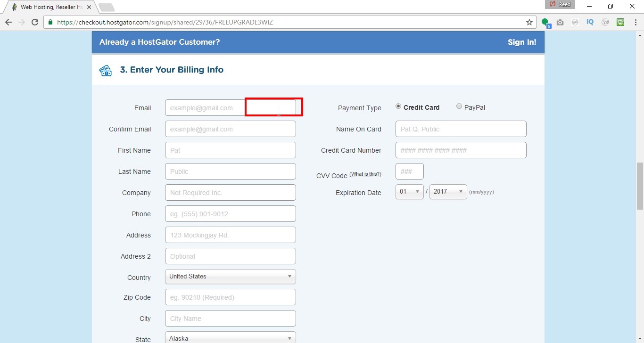This screenshot has height=343, width=644.
Task: Click the browser back arrow
Action: 8,22
